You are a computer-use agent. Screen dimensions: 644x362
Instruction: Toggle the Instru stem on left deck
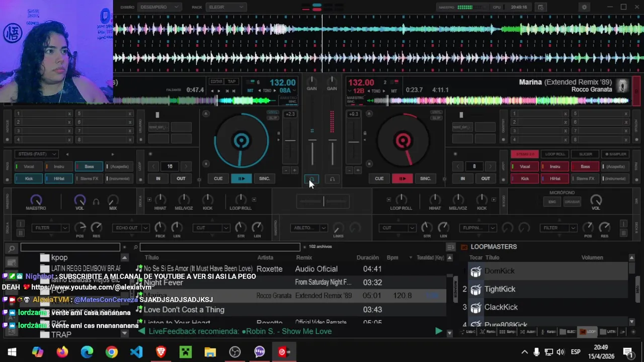click(x=59, y=166)
